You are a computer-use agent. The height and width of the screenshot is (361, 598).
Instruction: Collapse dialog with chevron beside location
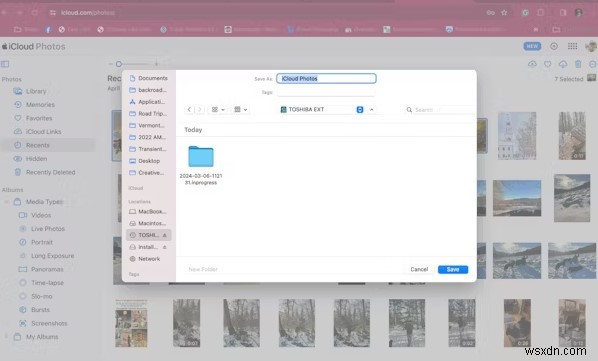[371, 110]
